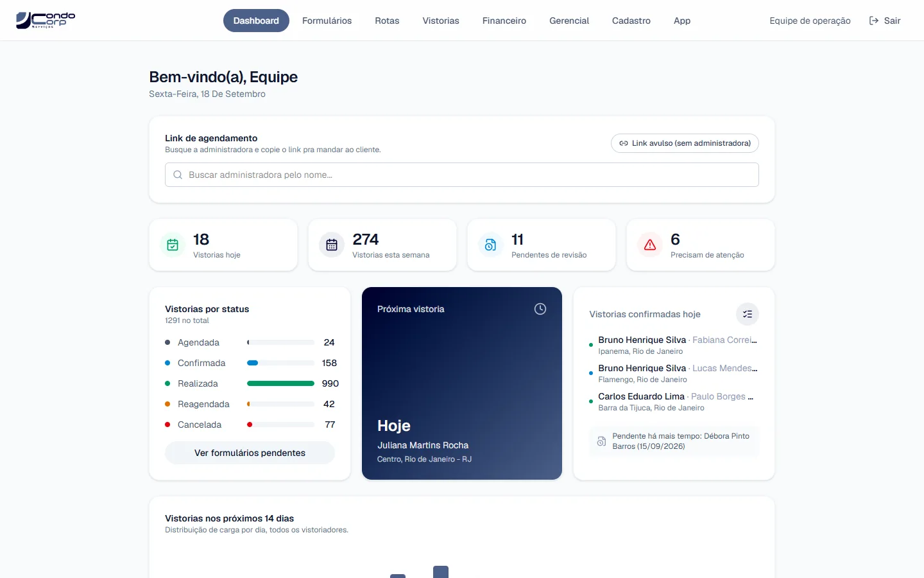Click the 1291 no total text
Viewport: 924px width, 578px height.
coord(187,320)
